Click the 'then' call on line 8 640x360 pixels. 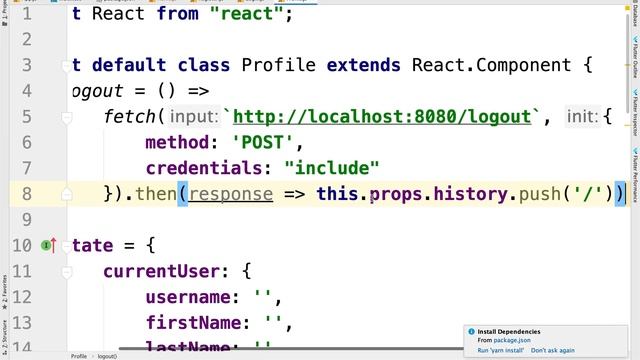click(156, 194)
